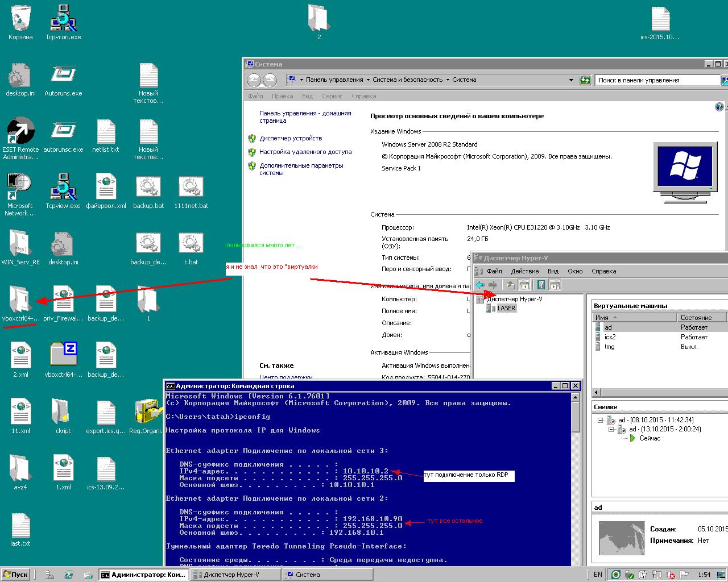Open the Сервис menu in System window
Viewport: 728px width, 582px height.
[x=332, y=96]
